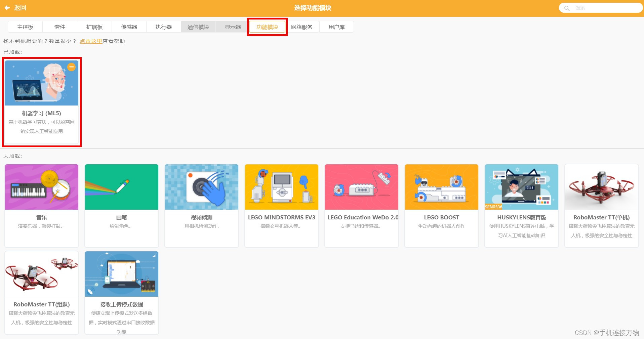Screen dimensions: 644x339
Task: Focus the 搜索 search field
Action: tap(601, 8)
